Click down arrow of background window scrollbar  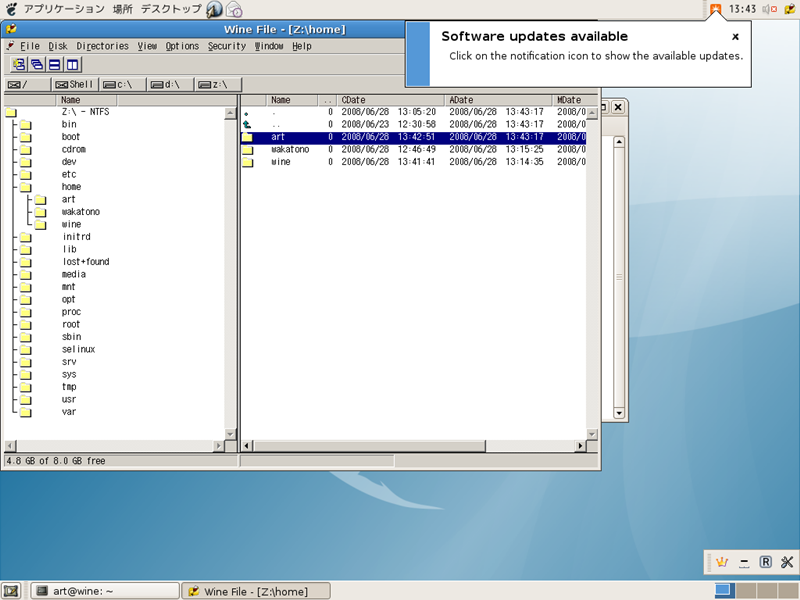point(619,413)
